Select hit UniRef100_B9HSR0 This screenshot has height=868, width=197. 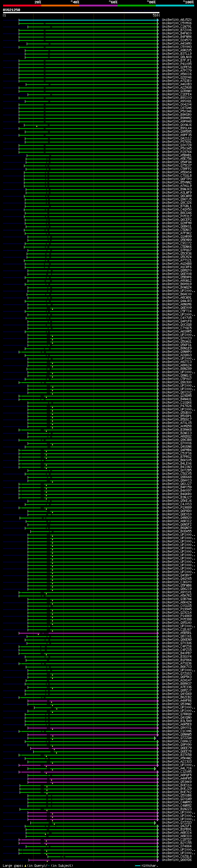point(177,115)
